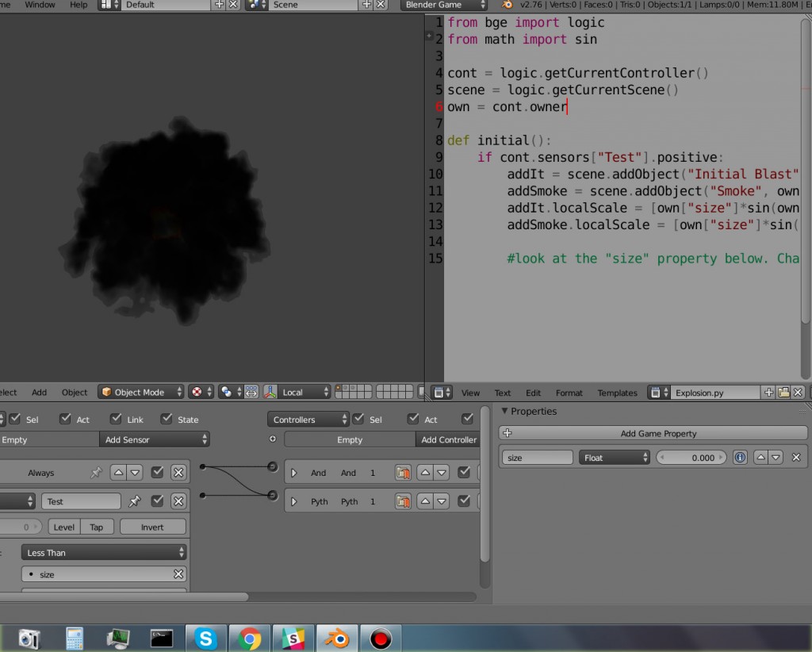Click the linked-data icon on the Pyth controller
This screenshot has height=652, width=812.
pos(404,501)
